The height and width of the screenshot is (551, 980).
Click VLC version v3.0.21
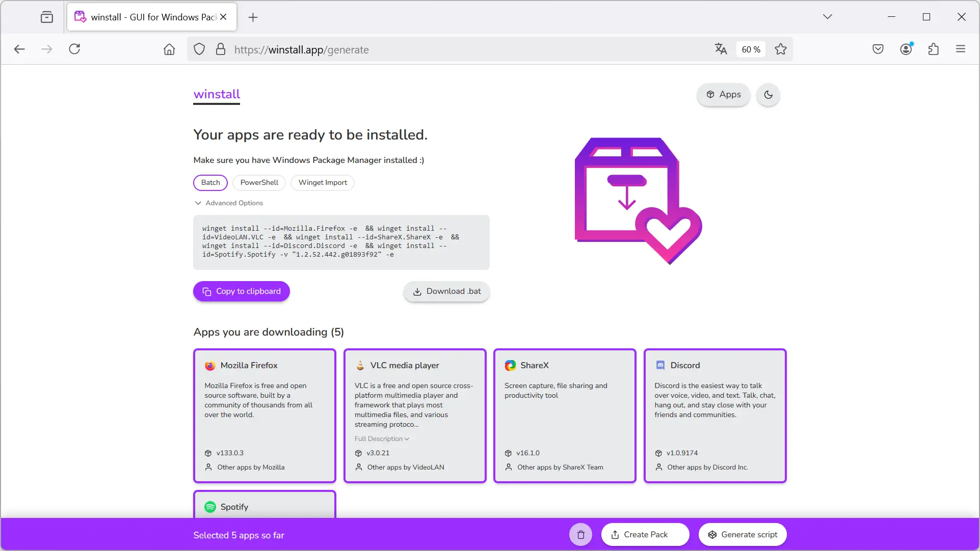[378, 453]
